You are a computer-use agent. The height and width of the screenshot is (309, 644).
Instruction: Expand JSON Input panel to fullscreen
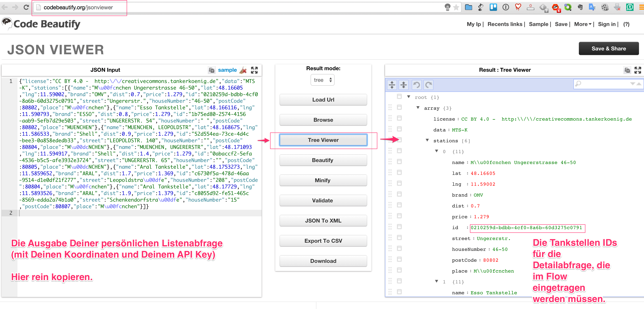pos(254,70)
